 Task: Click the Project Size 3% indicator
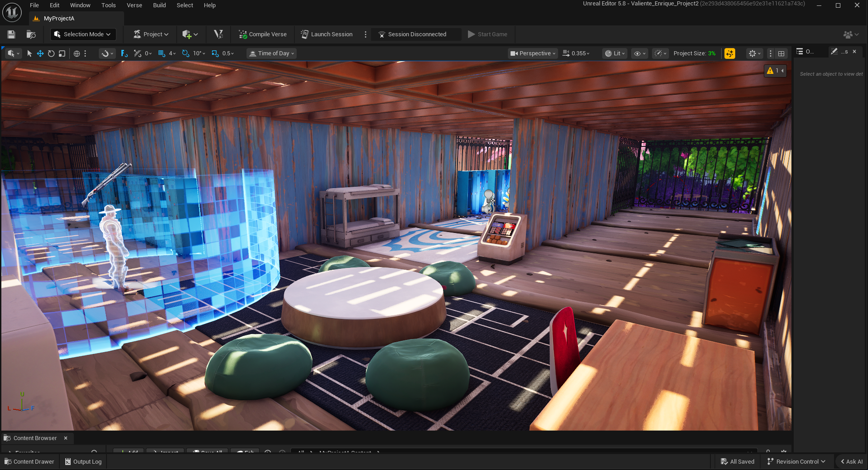coord(694,53)
